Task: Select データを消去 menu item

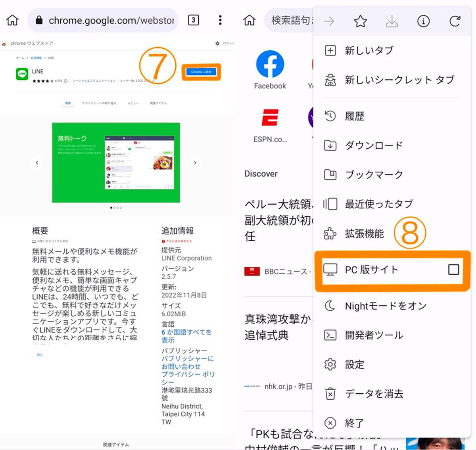Action: point(392,394)
